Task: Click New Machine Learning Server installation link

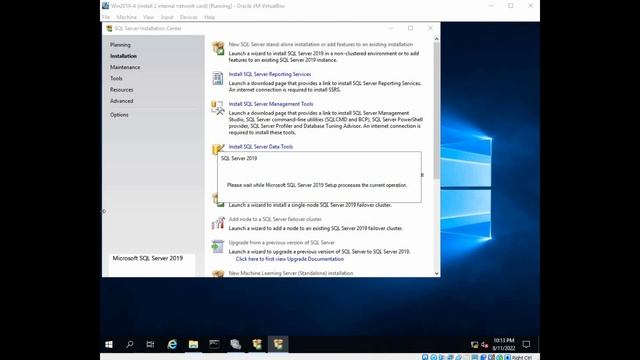Action: (x=291, y=273)
